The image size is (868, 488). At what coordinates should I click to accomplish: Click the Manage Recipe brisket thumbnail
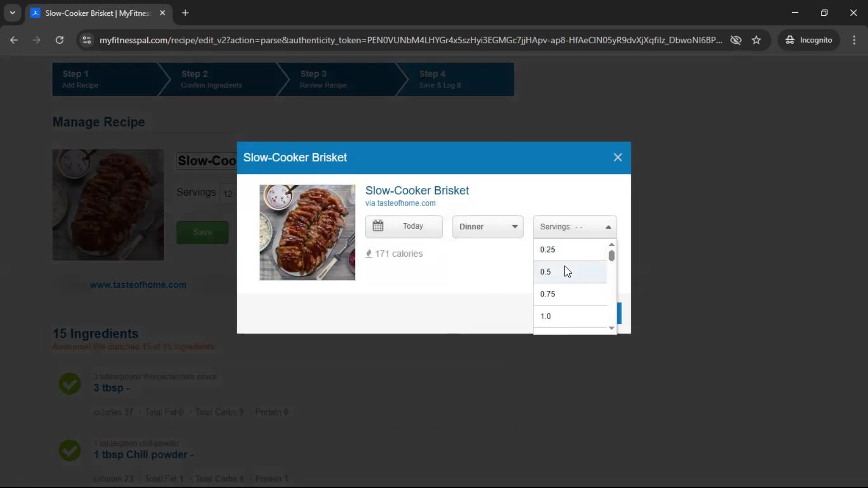pos(108,205)
